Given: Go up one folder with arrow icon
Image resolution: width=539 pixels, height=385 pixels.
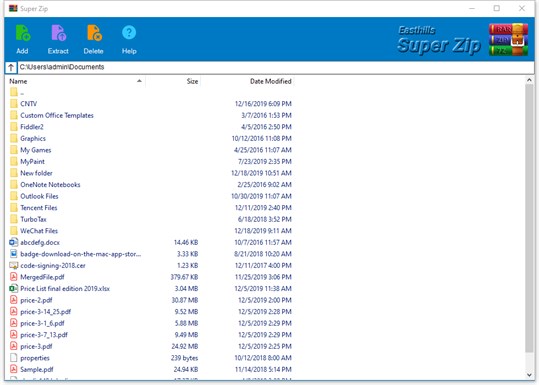Looking at the screenshot, I should (x=11, y=67).
